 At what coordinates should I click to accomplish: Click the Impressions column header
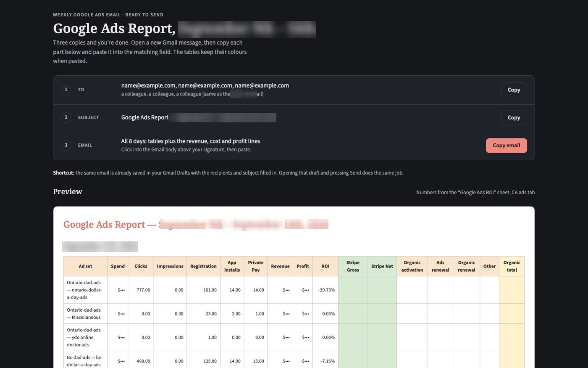point(170,266)
